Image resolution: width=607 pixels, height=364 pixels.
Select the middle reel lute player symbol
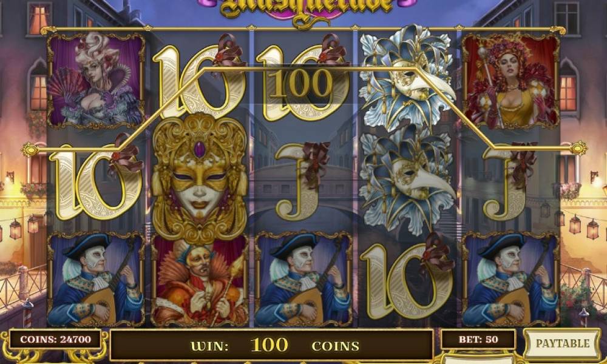click(303, 279)
